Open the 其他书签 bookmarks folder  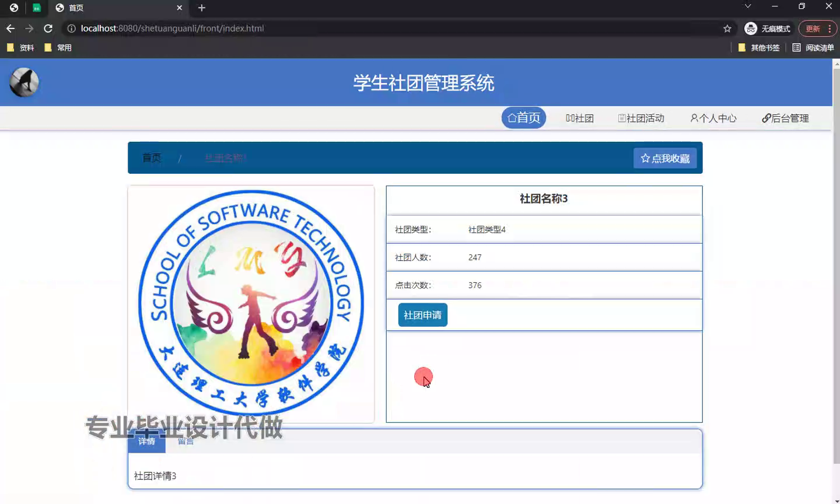click(759, 48)
